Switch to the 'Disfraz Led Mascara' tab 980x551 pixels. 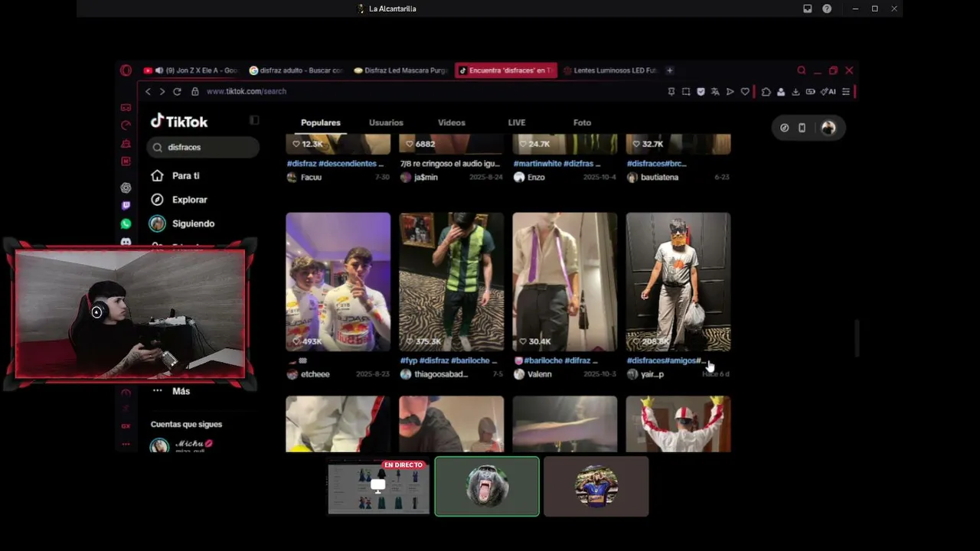coord(401,70)
